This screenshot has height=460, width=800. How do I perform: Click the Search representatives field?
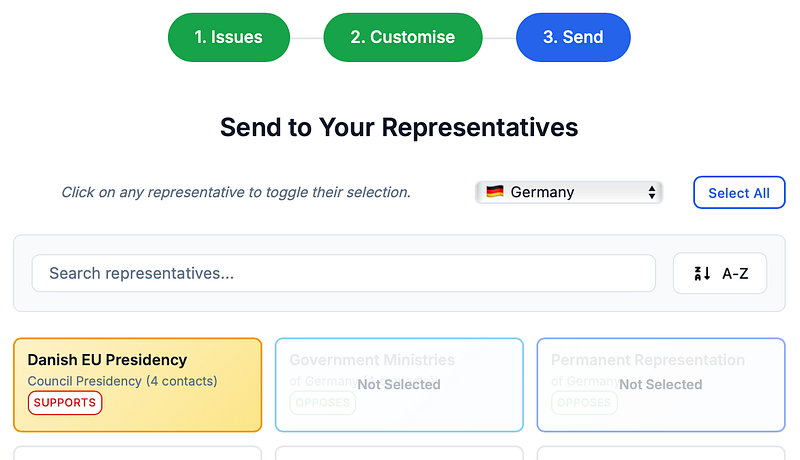pyautogui.click(x=343, y=273)
